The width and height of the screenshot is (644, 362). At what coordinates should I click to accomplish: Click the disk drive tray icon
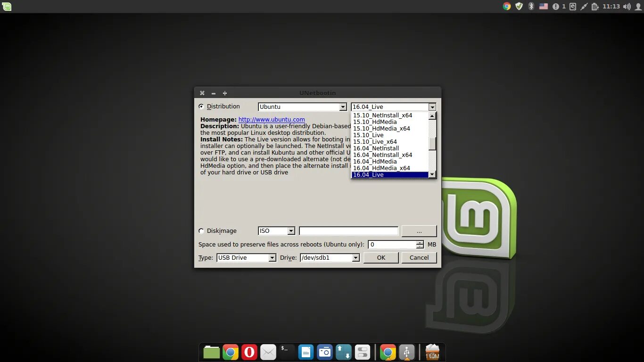572,6
